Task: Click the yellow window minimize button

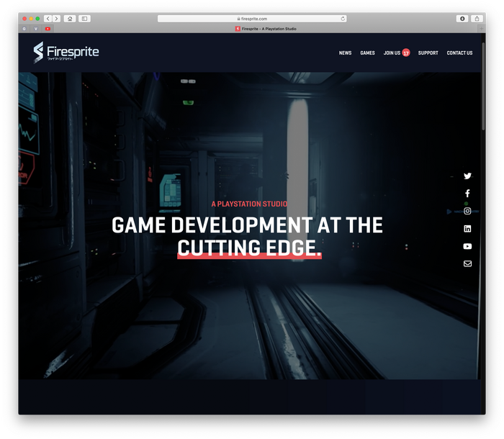Action: tap(31, 19)
